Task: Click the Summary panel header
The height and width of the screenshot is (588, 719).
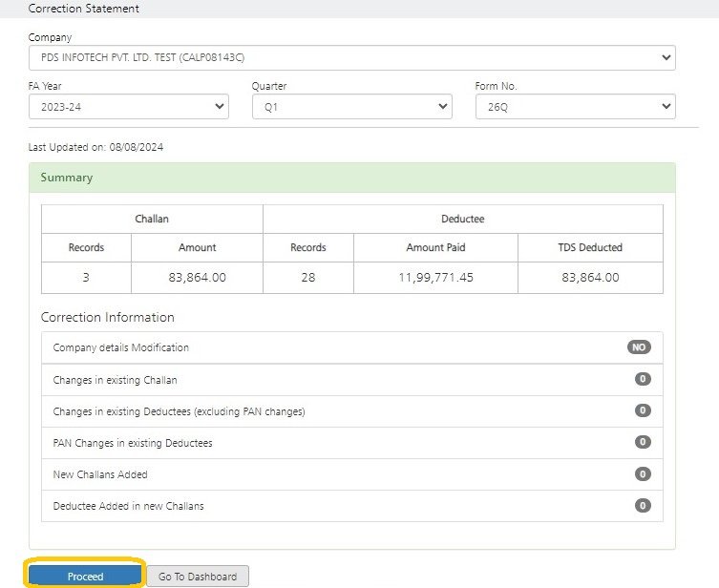Action: (x=351, y=178)
